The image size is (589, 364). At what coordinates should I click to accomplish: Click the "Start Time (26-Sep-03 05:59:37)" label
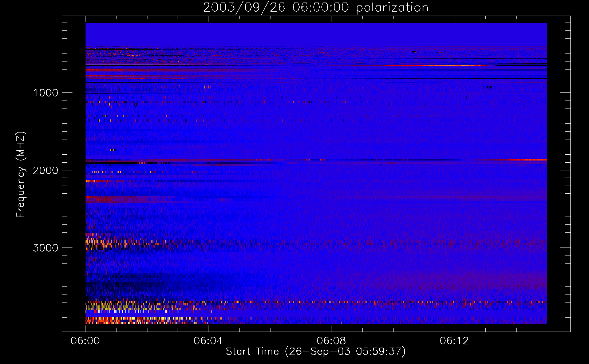click(316, 352)
